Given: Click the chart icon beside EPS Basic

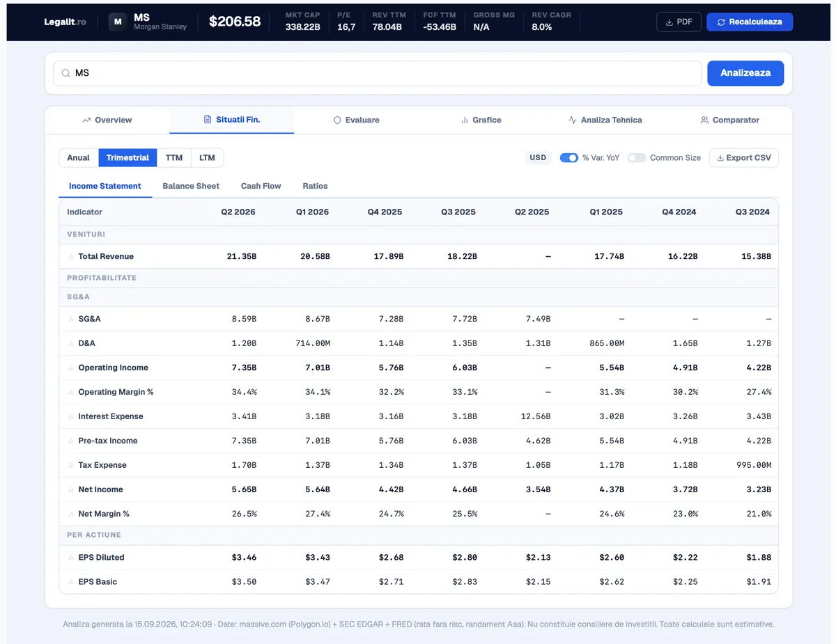Looking at the screenshot, I should tap(71, 582).
